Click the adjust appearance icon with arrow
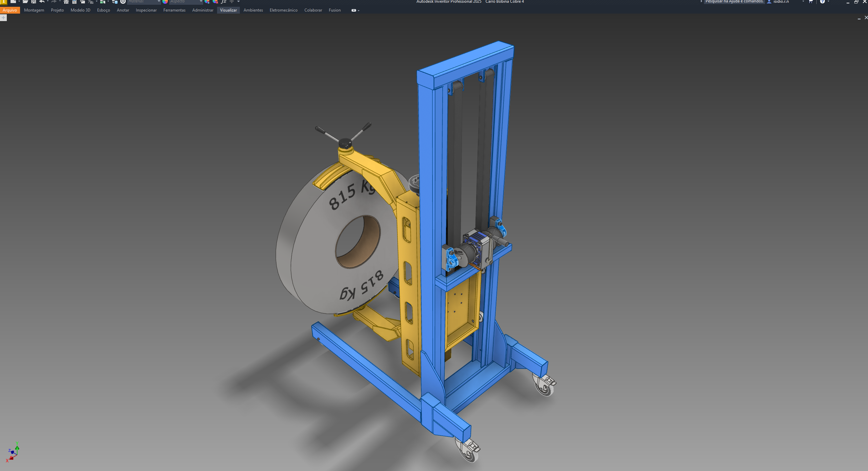Image resolution: width=868 pixels, height=471 pixels. (207, 1)
